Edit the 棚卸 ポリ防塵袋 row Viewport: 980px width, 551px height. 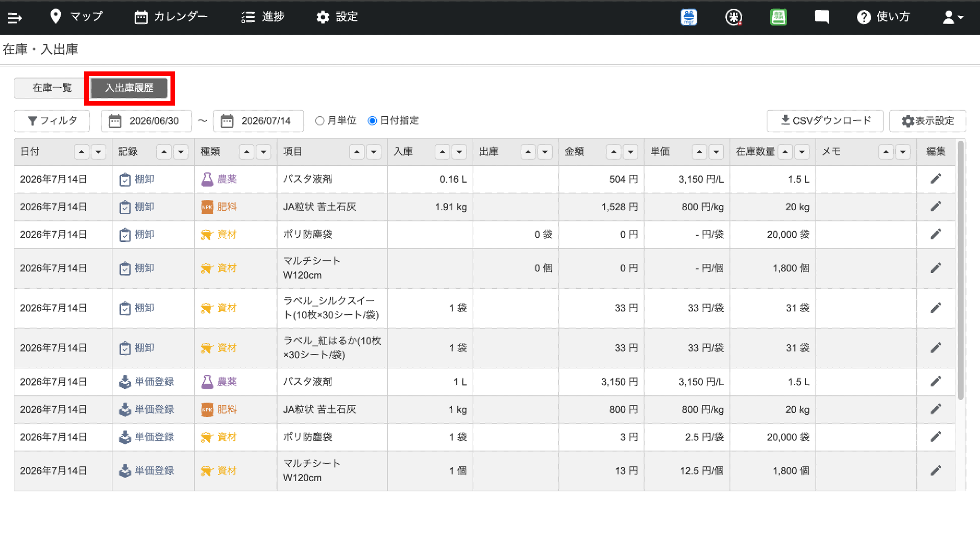tap(936, 234)
